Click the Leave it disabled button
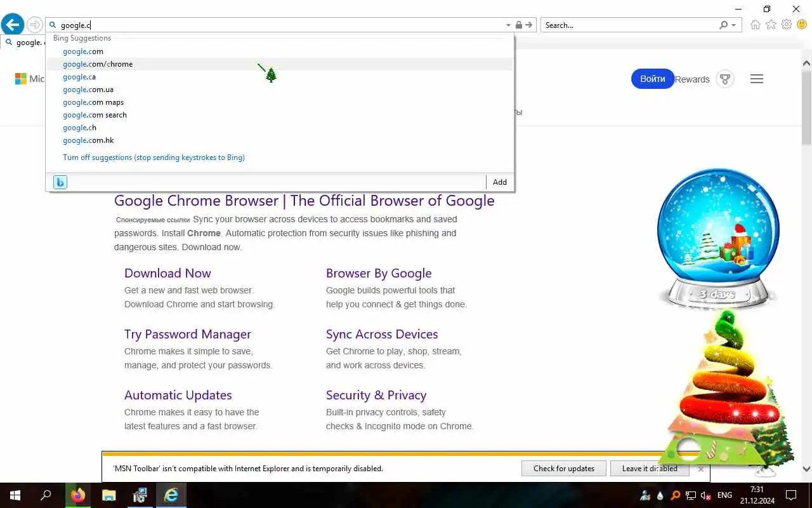Viewport: 812px width, 508px height. coord(650,469)
